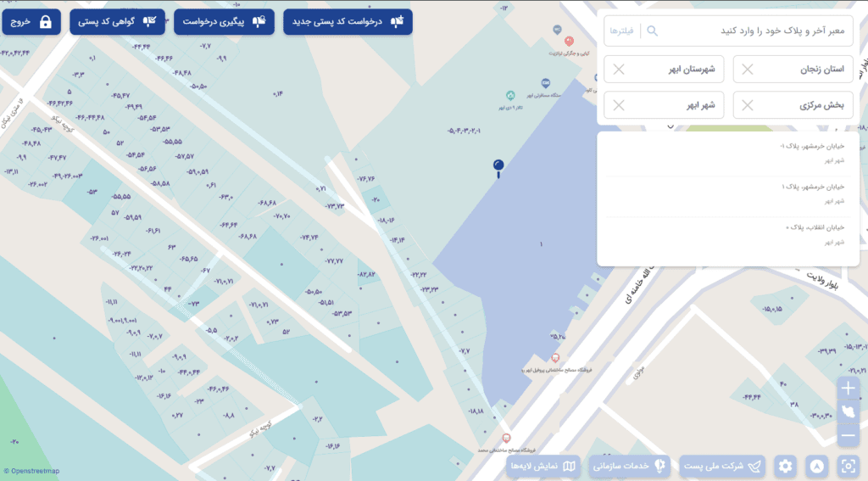Remove the شهرستان ابهر filter chip
868x481 pixels.
(x=619, y=70)
